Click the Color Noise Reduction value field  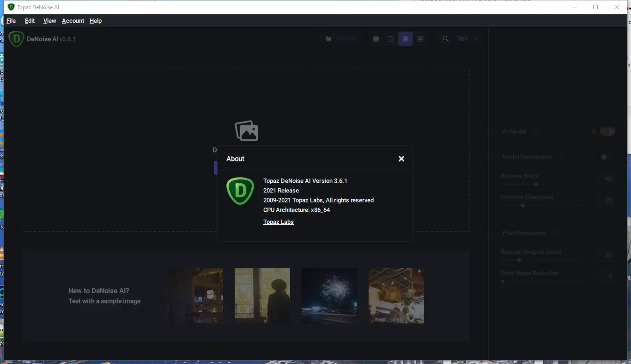tap(605, 276)
